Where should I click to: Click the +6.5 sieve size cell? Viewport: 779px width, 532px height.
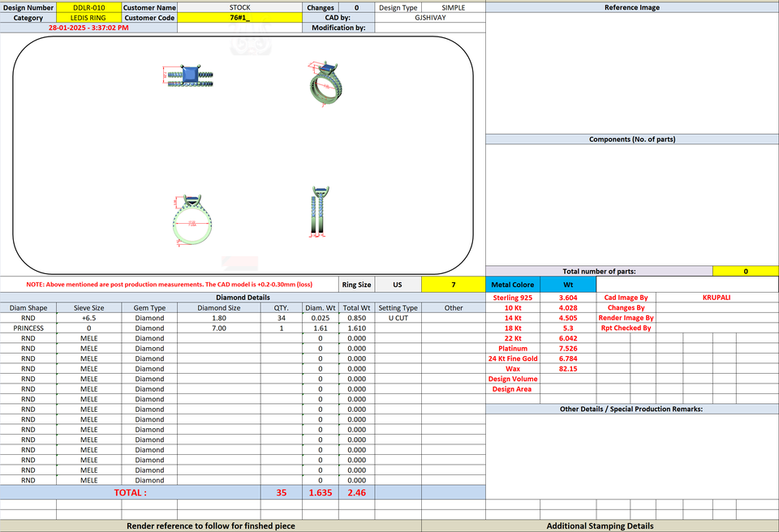(89, 318)
